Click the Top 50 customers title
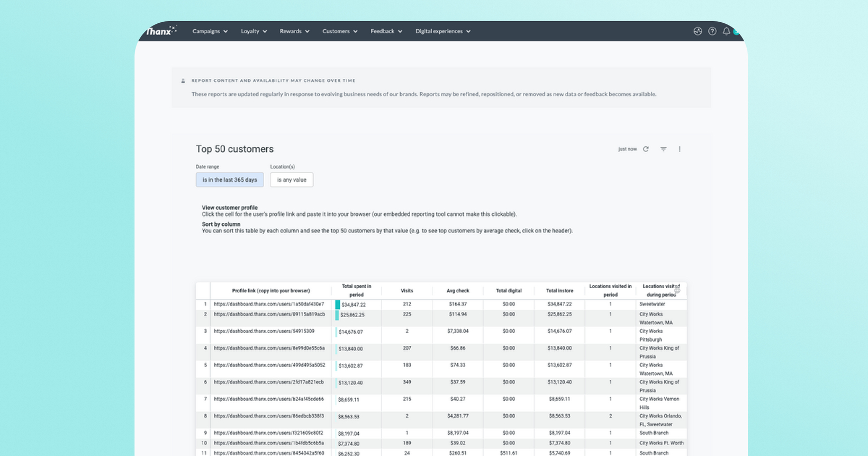 click(234, 149)
